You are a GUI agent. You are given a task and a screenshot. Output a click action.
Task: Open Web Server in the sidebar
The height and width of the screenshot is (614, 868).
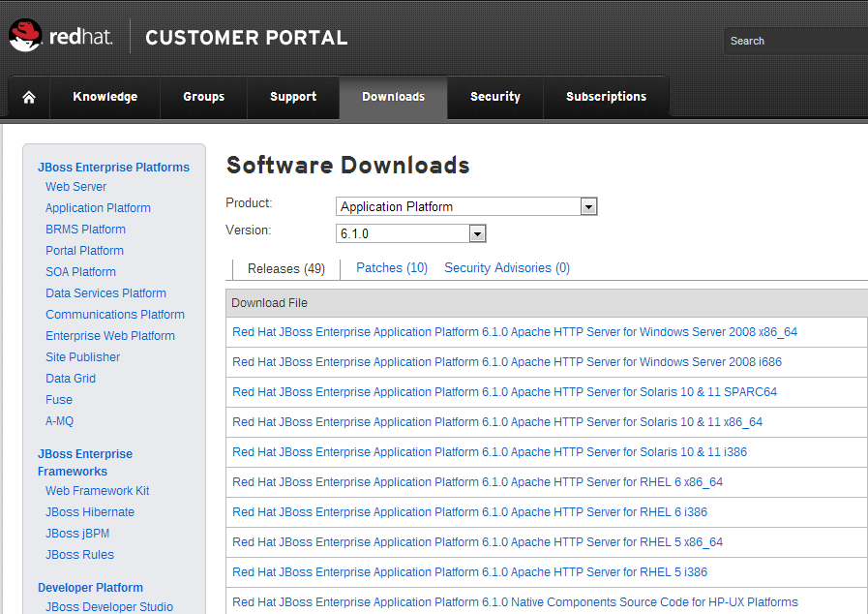coord(75,187)
